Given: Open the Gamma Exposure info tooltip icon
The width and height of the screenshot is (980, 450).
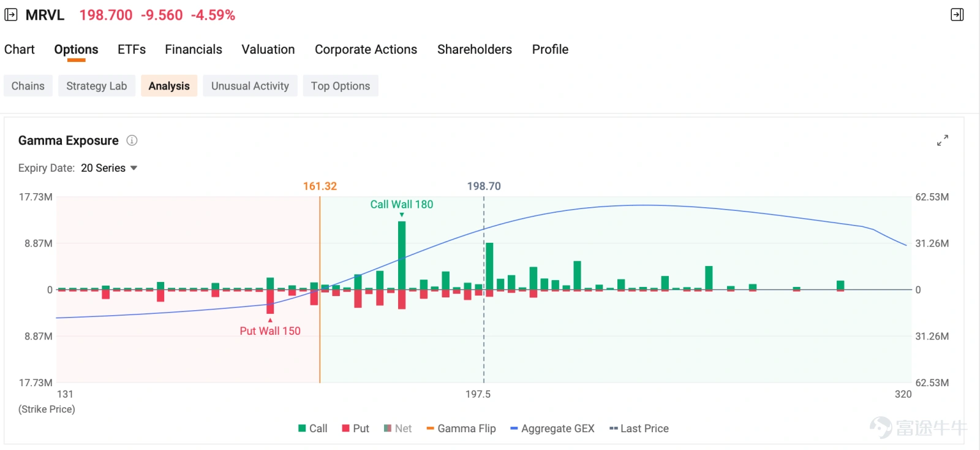Looking at the screenshot, I should pyautogui.click(x=132, y=140).
